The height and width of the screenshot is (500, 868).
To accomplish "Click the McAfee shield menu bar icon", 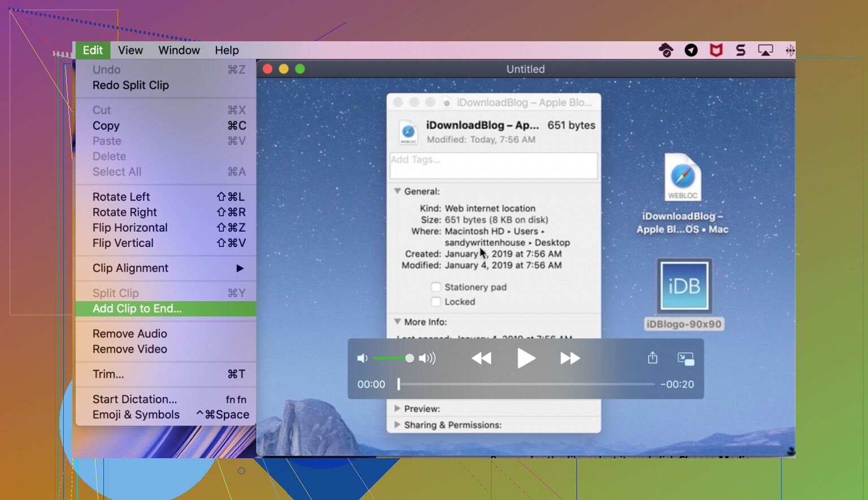I will 716,50.
